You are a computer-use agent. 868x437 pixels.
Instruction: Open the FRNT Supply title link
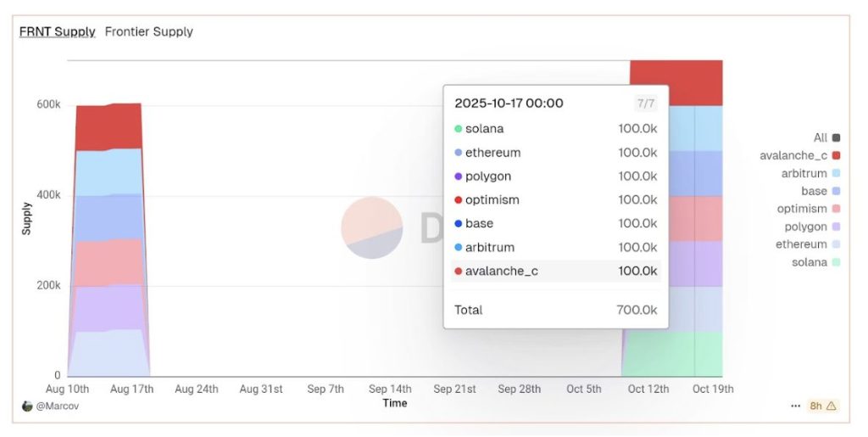tap(58, 31)
